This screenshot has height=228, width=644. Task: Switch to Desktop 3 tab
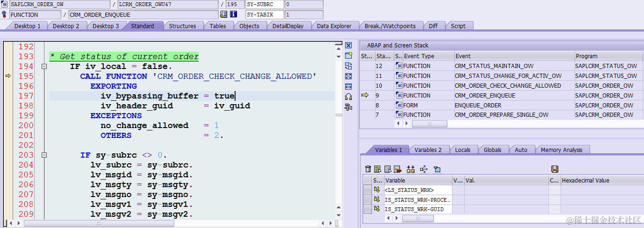[105, 26]
